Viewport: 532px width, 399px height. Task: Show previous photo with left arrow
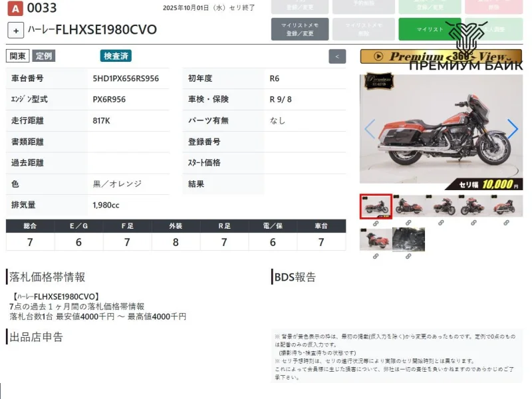click(370, 129)
